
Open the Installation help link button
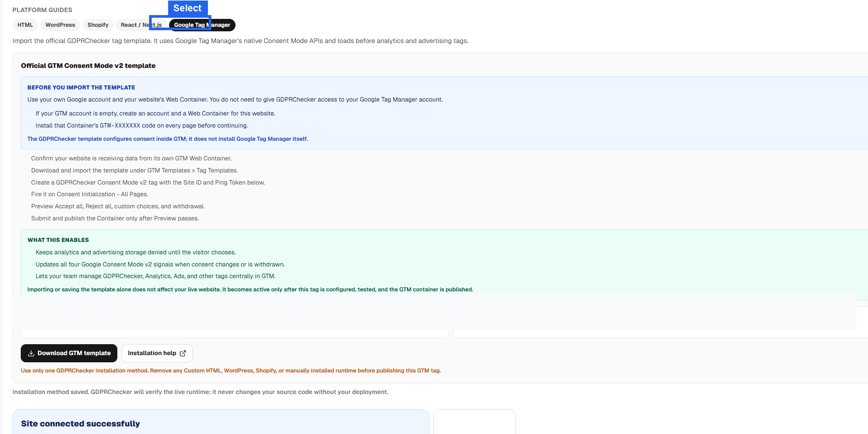tap(157, 353)
